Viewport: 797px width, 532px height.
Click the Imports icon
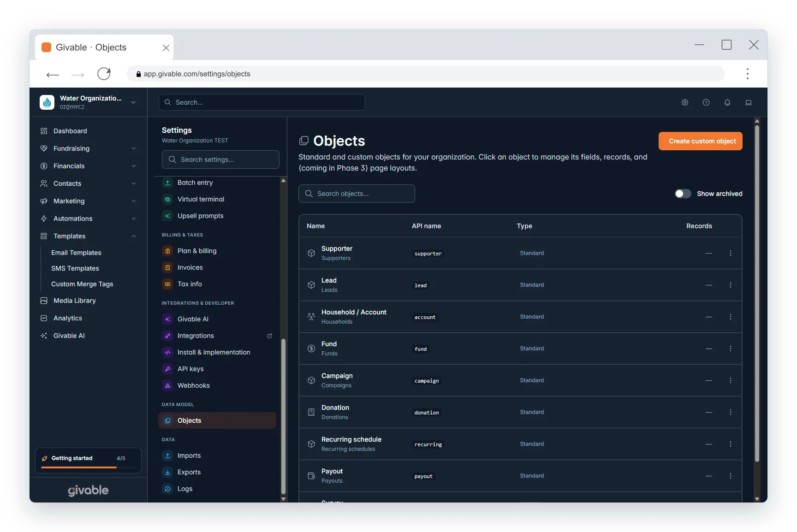pos(168,455)
